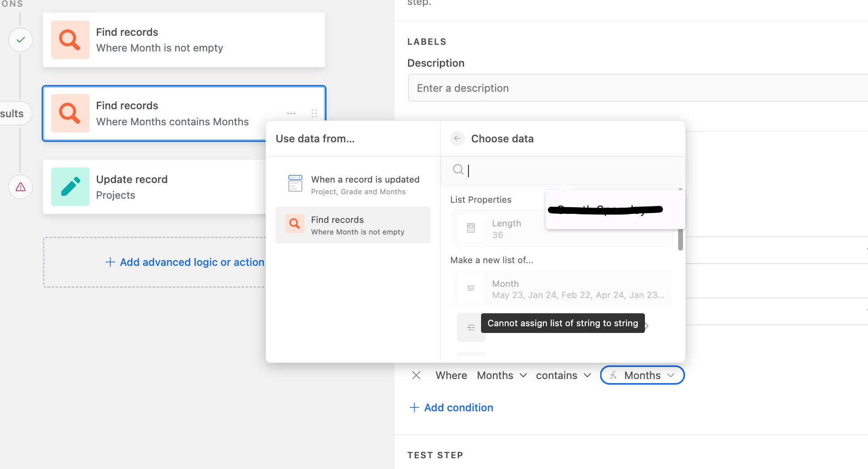The width and height of the screenshot is (868, 469).
Task: Select When a record is updated source
Action: [x=353, y=185]
